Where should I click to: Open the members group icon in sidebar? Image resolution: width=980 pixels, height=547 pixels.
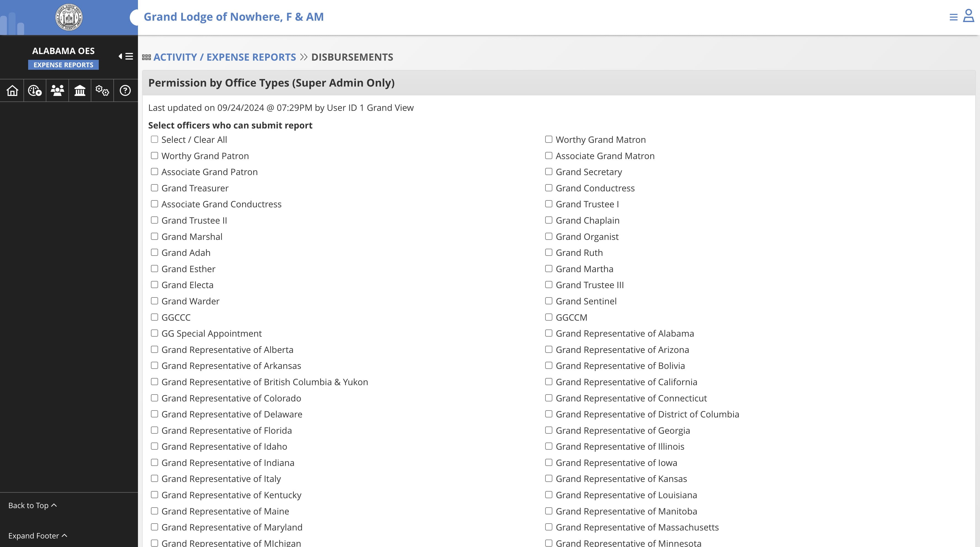57,90
